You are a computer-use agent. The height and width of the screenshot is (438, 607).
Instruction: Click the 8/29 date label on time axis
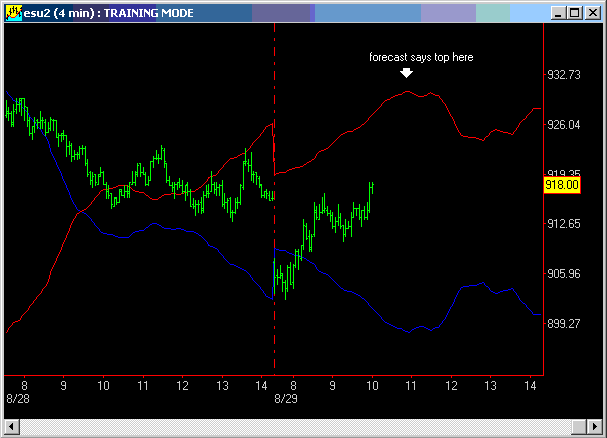coord(285,398)
